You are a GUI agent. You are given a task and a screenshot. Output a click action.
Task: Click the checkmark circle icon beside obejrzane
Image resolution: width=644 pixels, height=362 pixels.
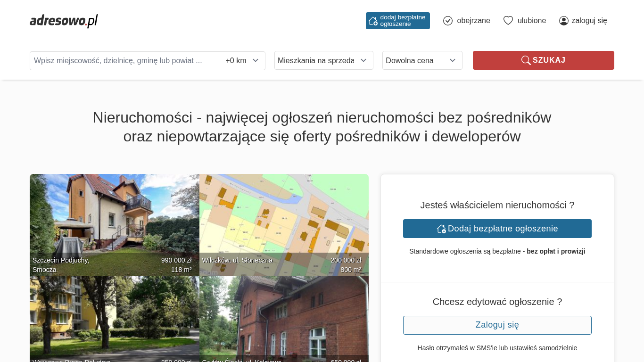click(448, 21)
